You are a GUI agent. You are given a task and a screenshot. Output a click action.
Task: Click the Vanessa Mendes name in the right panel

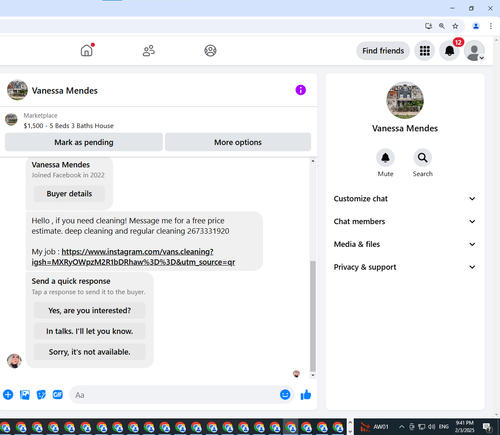pos(405,128)
